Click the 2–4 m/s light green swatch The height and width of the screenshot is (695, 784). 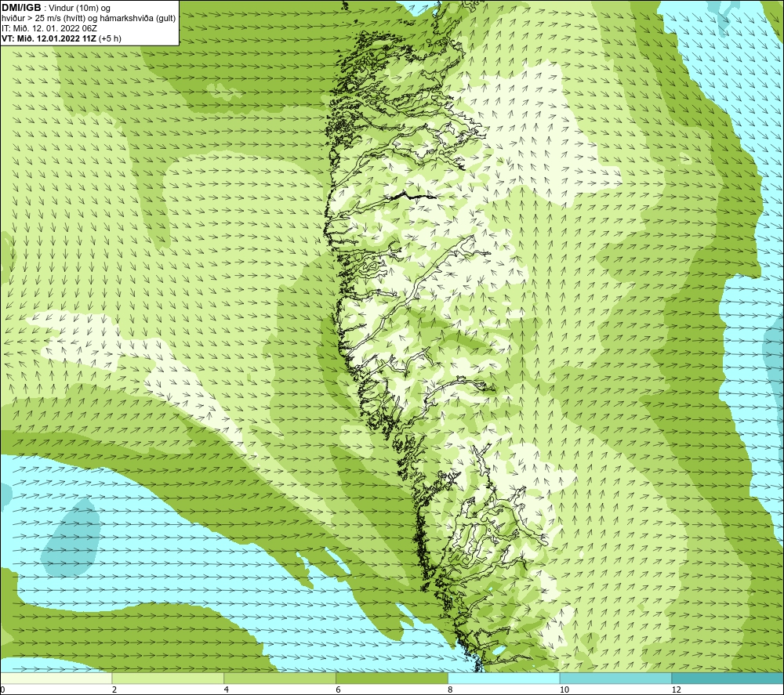[x=168, y=678]
